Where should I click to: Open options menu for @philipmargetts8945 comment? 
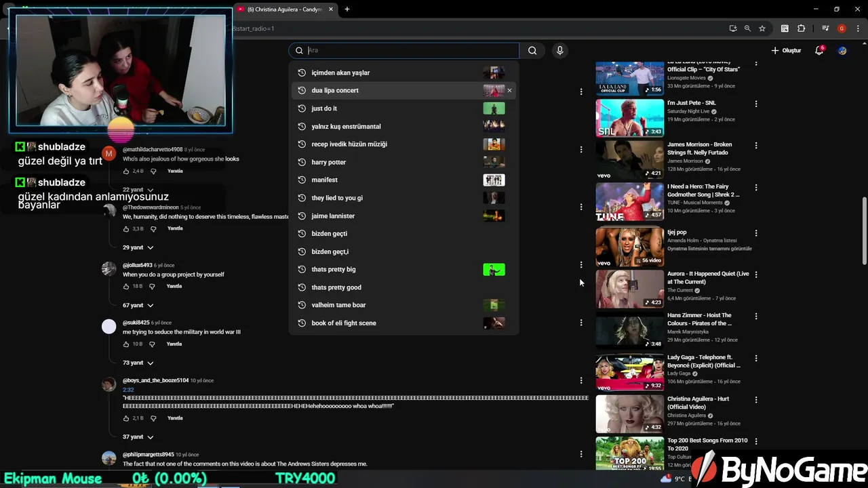coord(581,454)
